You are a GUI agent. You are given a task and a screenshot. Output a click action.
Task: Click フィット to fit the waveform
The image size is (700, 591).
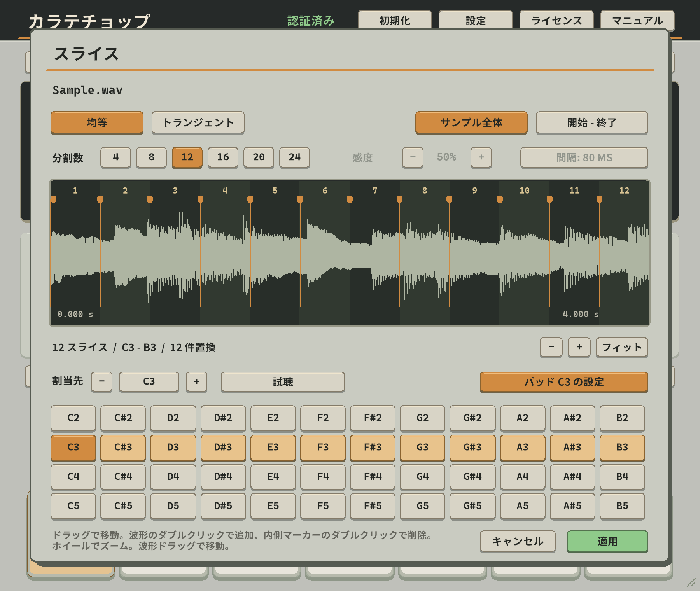622,347
